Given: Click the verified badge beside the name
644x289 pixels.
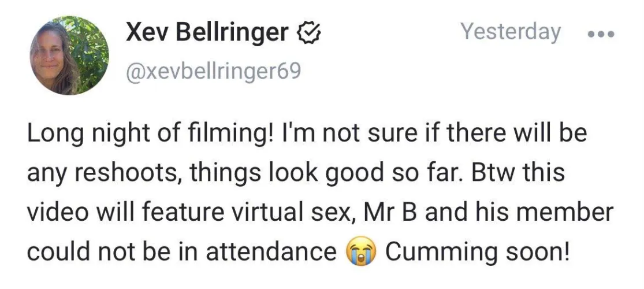Looking at the screenshot, I should coord(309,34).
